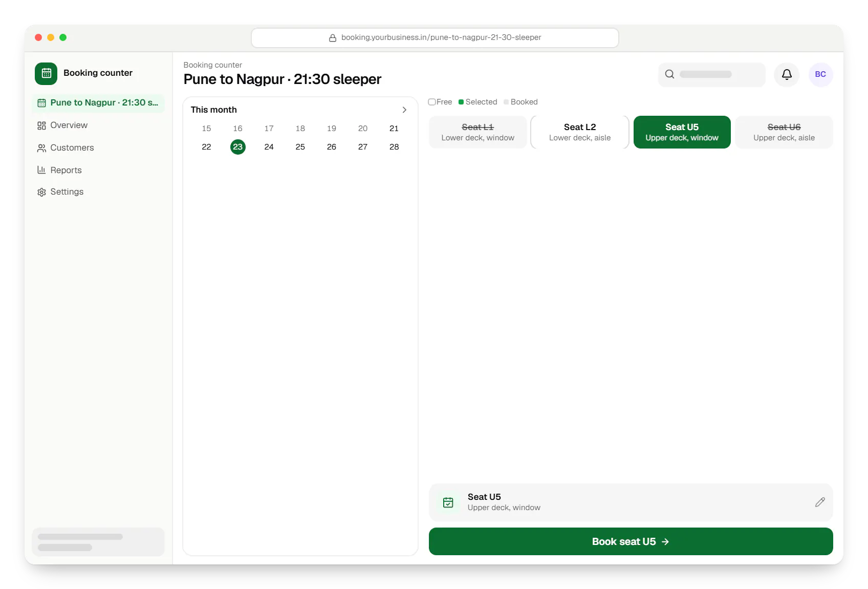The image size is (868, 589).
Task: Open notifications bell
Action: [787, 74]
